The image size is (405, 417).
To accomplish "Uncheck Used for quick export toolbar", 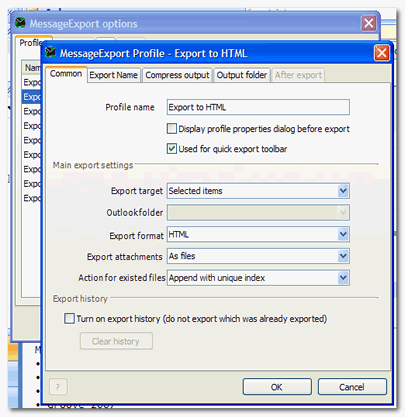I will click(172, 149).
